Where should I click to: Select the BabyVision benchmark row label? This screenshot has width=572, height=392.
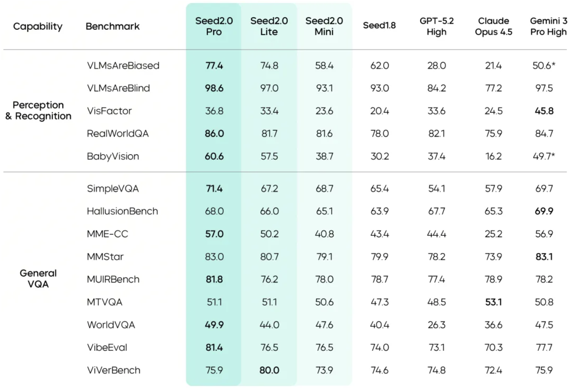(x=113, y=157)
